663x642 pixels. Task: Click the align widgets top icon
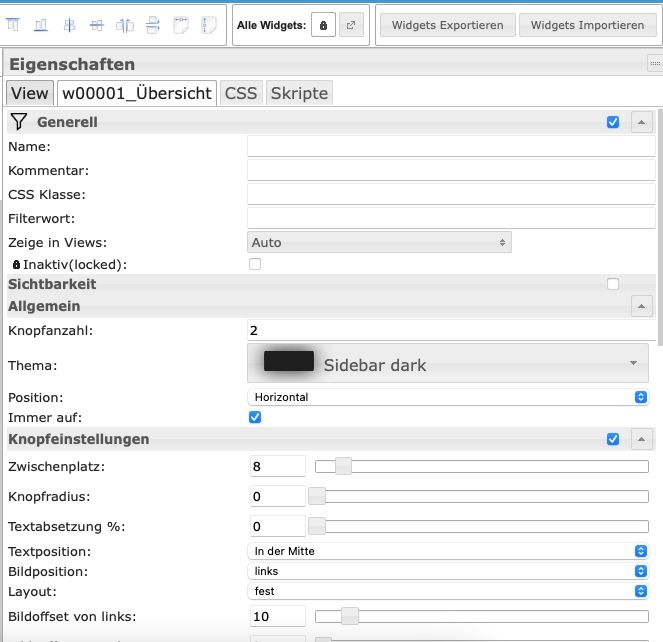point(13,25)
